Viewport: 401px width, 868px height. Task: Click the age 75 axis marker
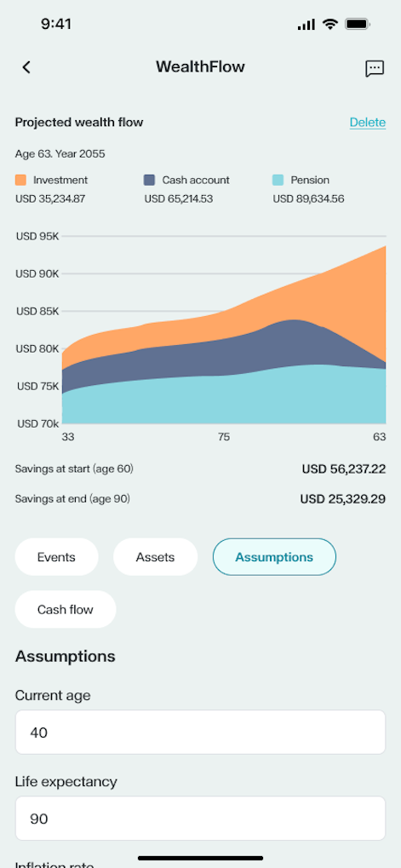click(x=223, y=437)
